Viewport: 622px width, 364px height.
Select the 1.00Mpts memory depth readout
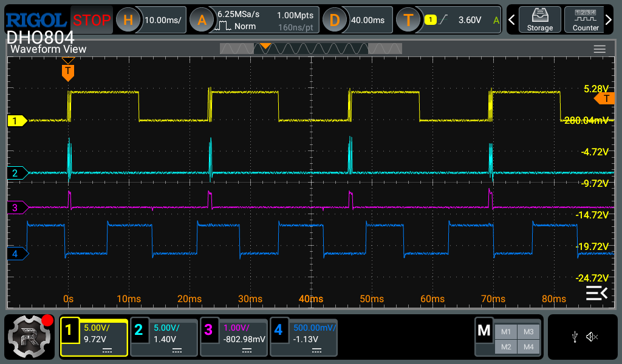click(x=295, y=15)
